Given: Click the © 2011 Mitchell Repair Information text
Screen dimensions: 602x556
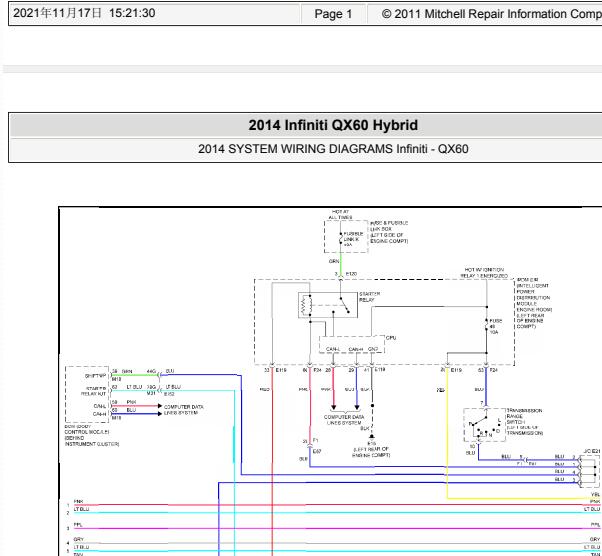Looking at the screenshot, I should [491, 14].
